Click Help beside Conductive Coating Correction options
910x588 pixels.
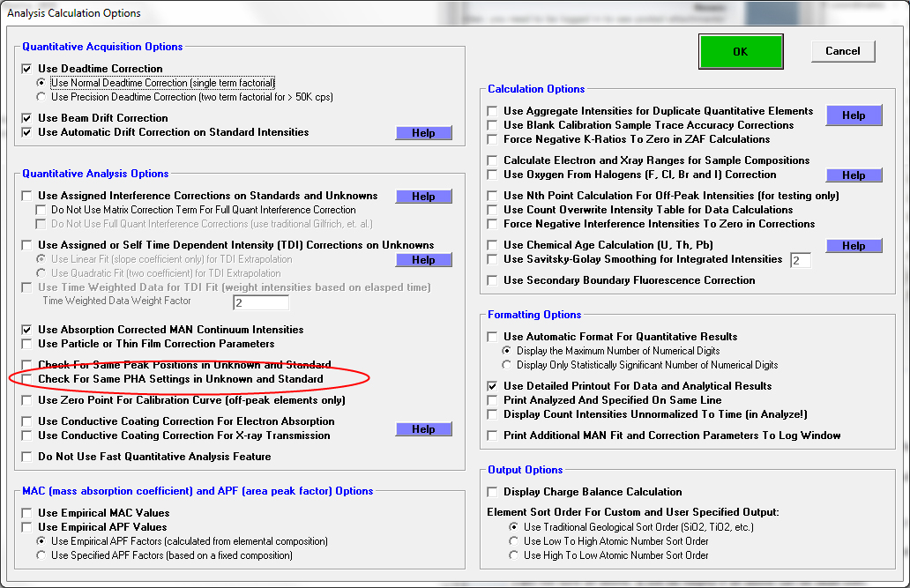[x=423, y=429]
